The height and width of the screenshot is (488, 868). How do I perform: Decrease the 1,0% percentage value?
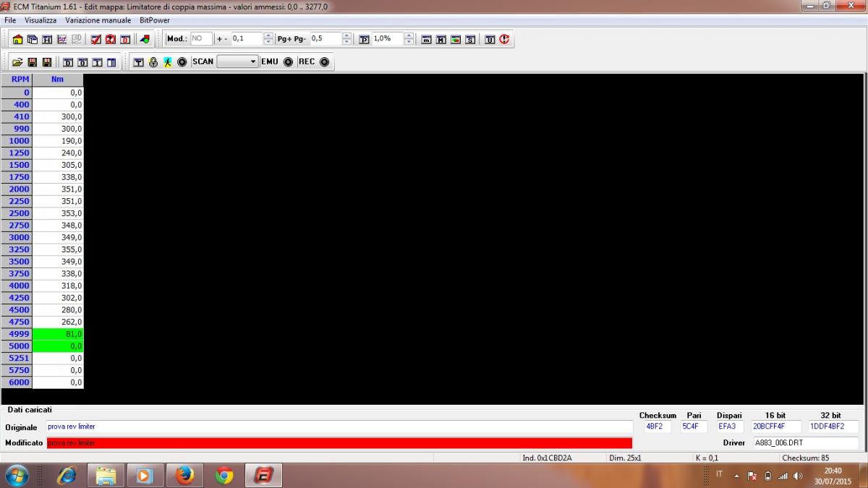tap(409, 42)
